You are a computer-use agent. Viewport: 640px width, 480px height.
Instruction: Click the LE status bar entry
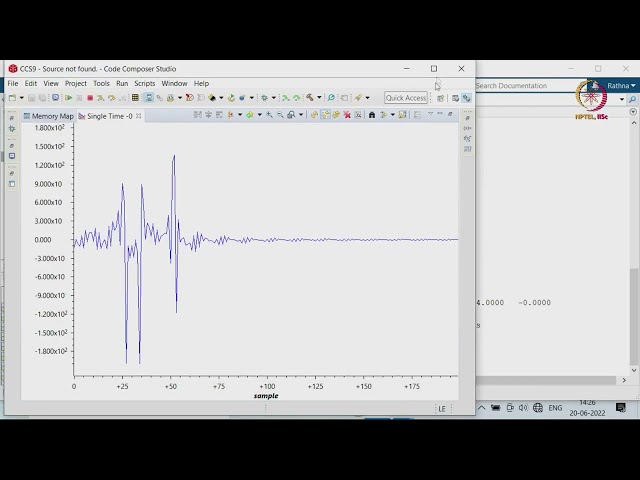(x=442, y=409)
